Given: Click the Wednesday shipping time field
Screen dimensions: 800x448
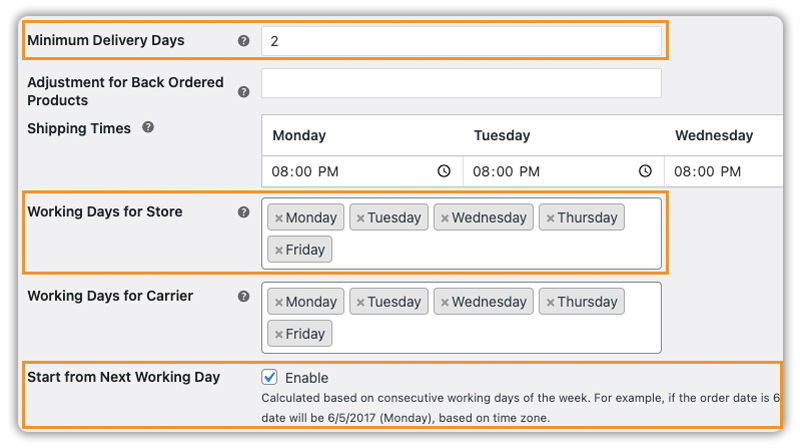Looking at the screenshot, I should [725, 171].
